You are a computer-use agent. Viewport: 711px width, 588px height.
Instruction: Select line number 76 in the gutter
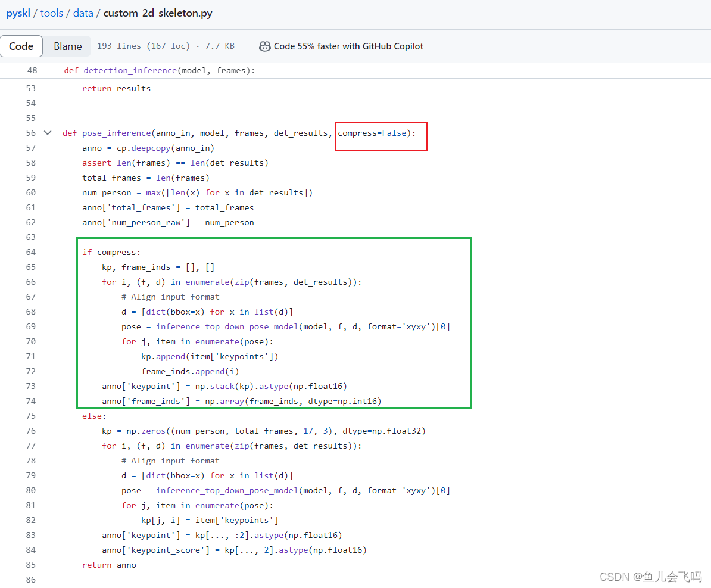(30, 431)
